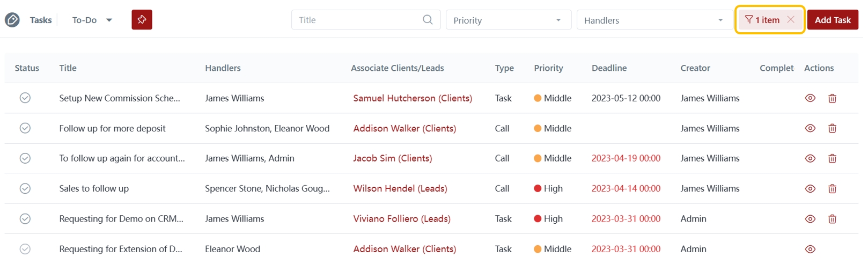View details of Follow up for more deposit
This screenshot has height=264, width=868.
(x=810, y=128)
